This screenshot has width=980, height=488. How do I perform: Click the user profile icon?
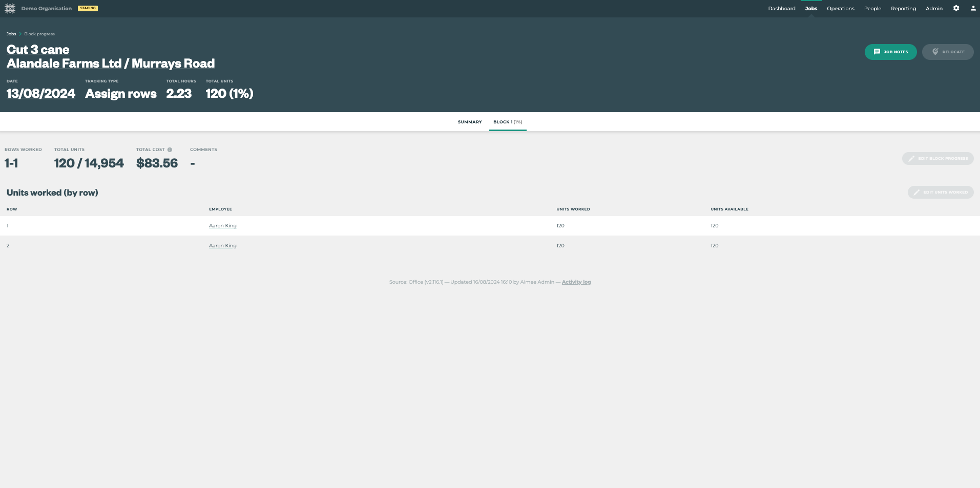[x=973, y=8]
